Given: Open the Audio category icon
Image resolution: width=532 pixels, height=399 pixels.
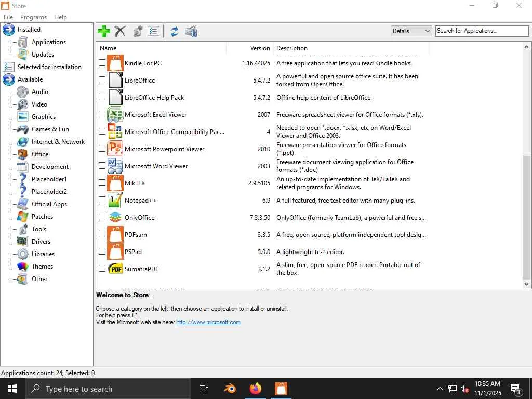Looking at the screenshot, I should (23, 92).
